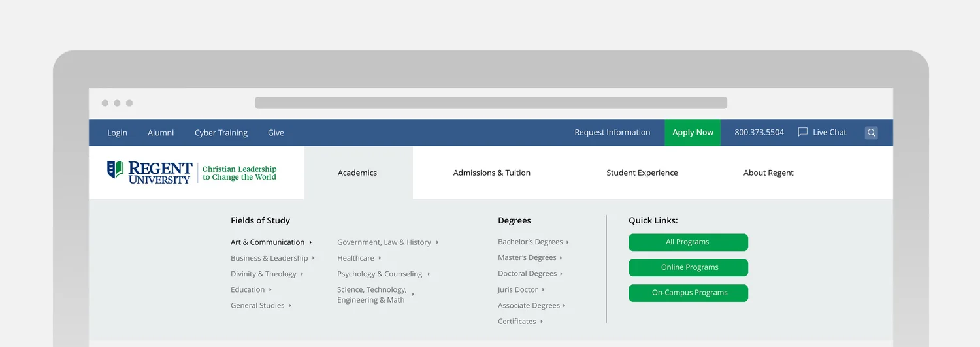Click the browser address bar

point(491,103)
